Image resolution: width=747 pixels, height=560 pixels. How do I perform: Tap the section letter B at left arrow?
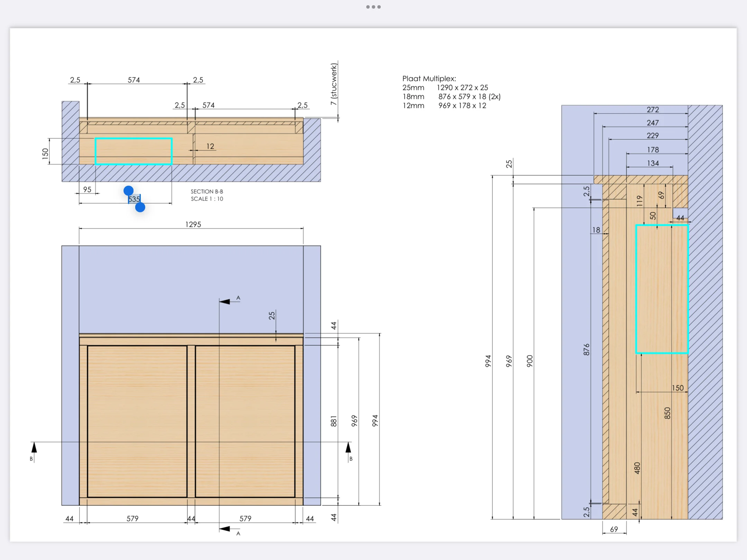tap(31, 459)
